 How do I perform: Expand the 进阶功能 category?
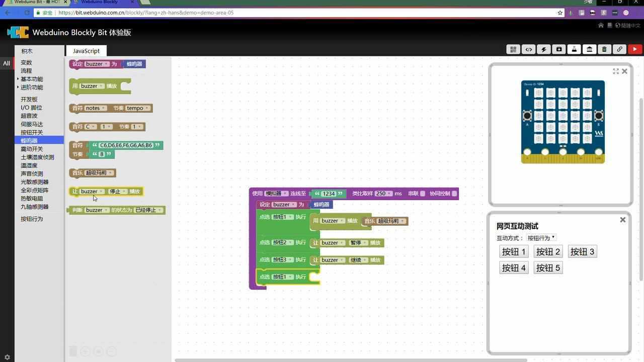pos(31,87)
